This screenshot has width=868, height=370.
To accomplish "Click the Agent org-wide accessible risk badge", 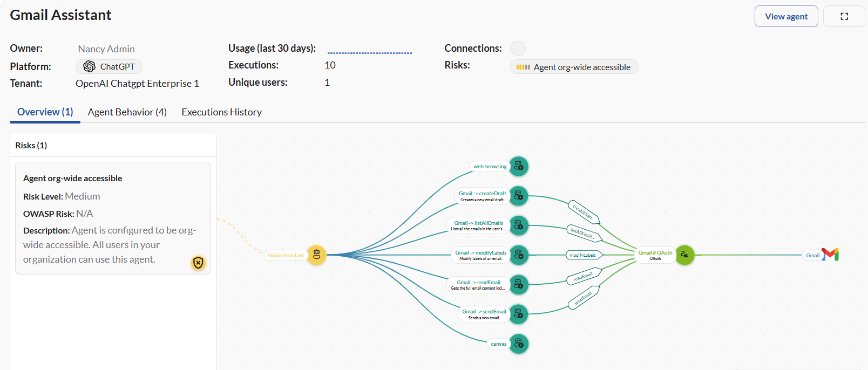I will point(574,67).
